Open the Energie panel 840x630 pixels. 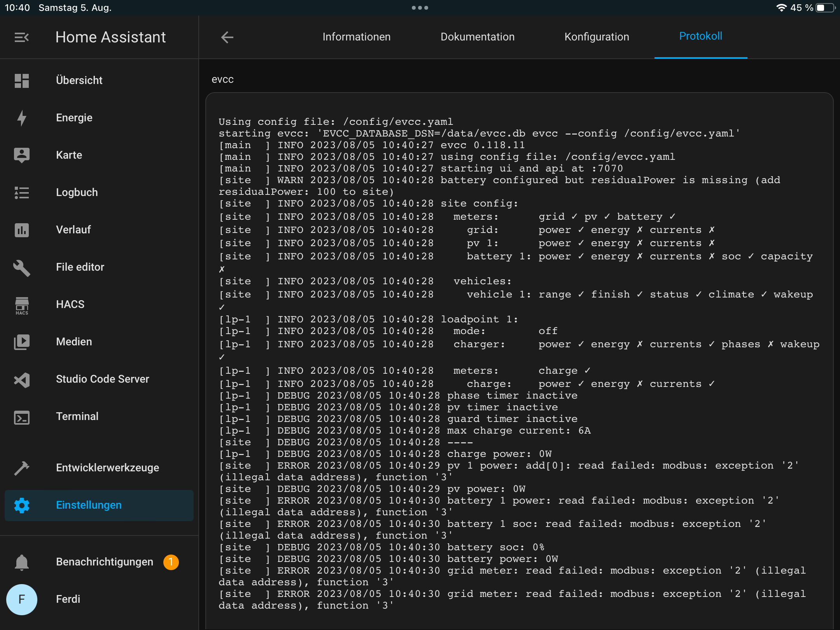point(74,117)
